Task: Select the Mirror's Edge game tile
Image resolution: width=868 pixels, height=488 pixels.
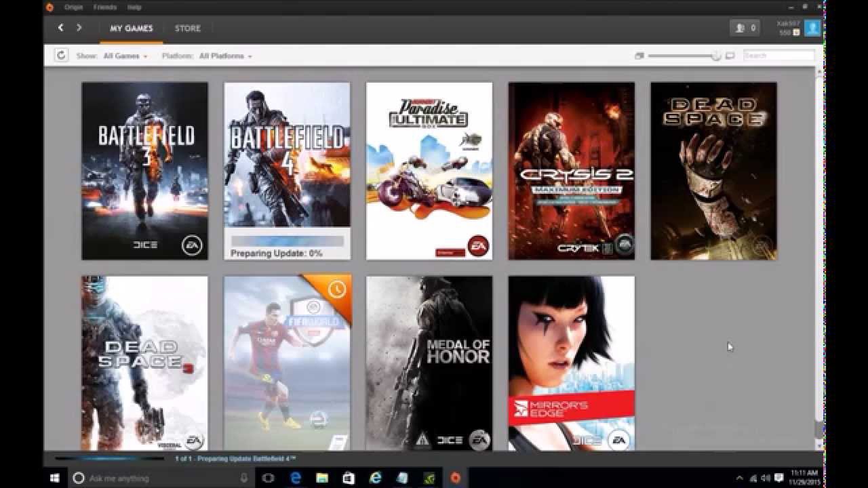Action: click(572, 363)
